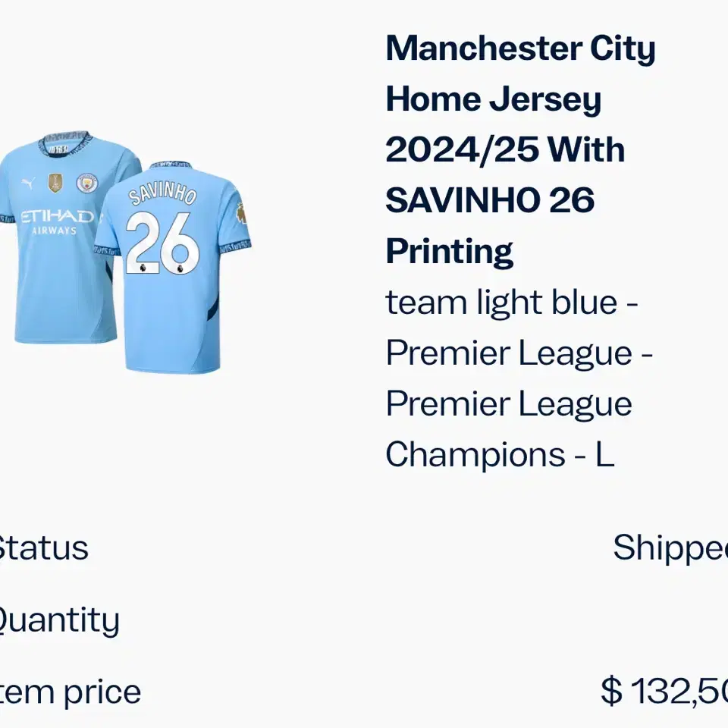Click the Savinho 26 jersey product thumbnail
728x728 pixels.
[x=125, y=252]
